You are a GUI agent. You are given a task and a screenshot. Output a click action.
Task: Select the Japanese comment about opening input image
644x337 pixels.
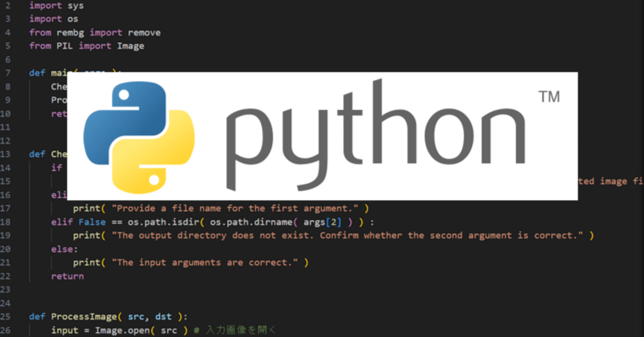[240, 330]
